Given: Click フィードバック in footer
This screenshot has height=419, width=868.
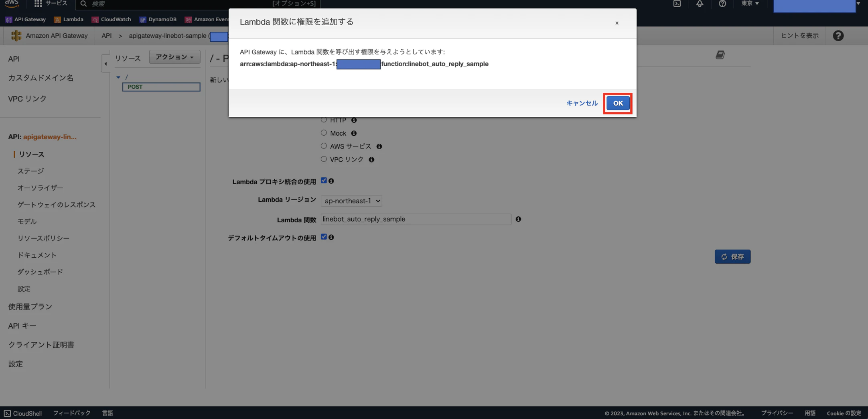Looking at the screenshot, I should click(x=72, y=413).
